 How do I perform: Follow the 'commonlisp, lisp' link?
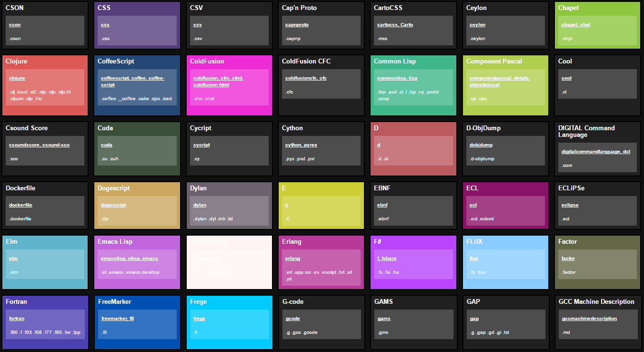coord(397,78)
